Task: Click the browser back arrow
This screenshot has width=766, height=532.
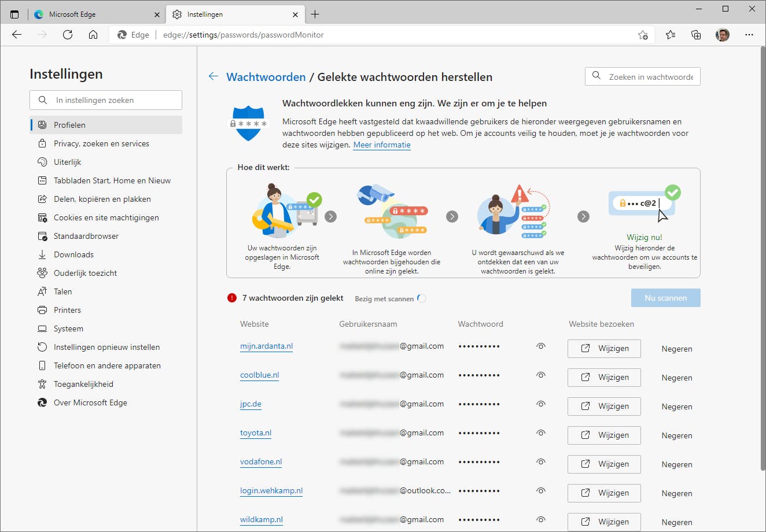Action: click(17, 35)
